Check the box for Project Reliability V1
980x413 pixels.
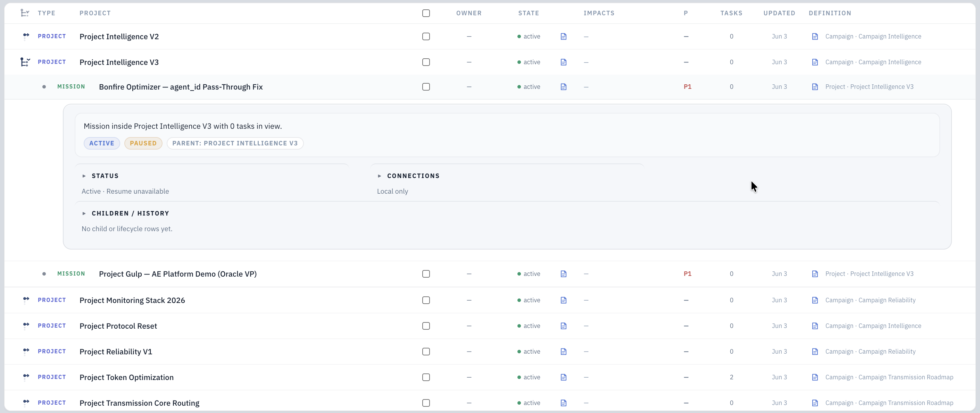coord(426,351)
